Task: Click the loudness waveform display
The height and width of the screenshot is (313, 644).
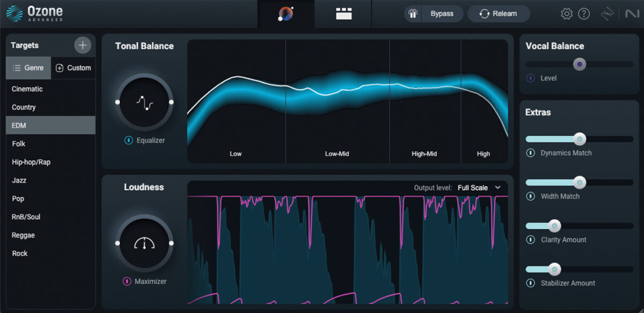Action: click(348, 250)
